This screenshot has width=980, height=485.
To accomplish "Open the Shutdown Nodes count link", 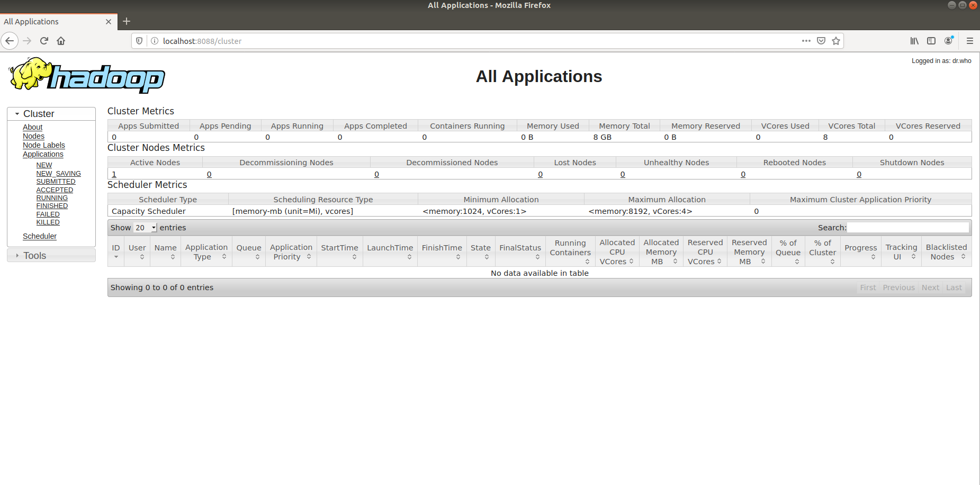I will click(859, 174).
